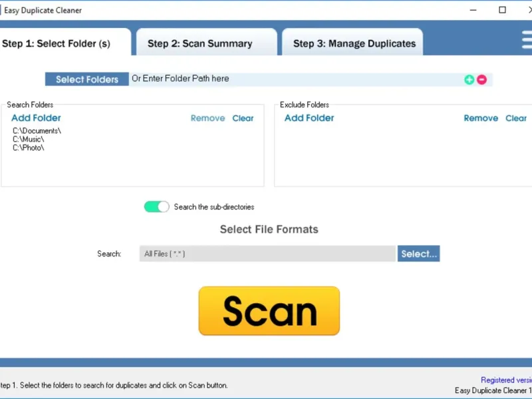Start the big yellow Scan button
Screen dimensions: 532x399
click(x=269, y=311)
